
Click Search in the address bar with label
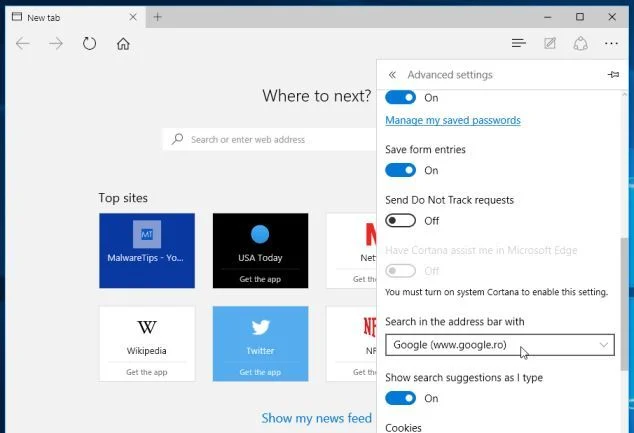[x=454, y=321]
